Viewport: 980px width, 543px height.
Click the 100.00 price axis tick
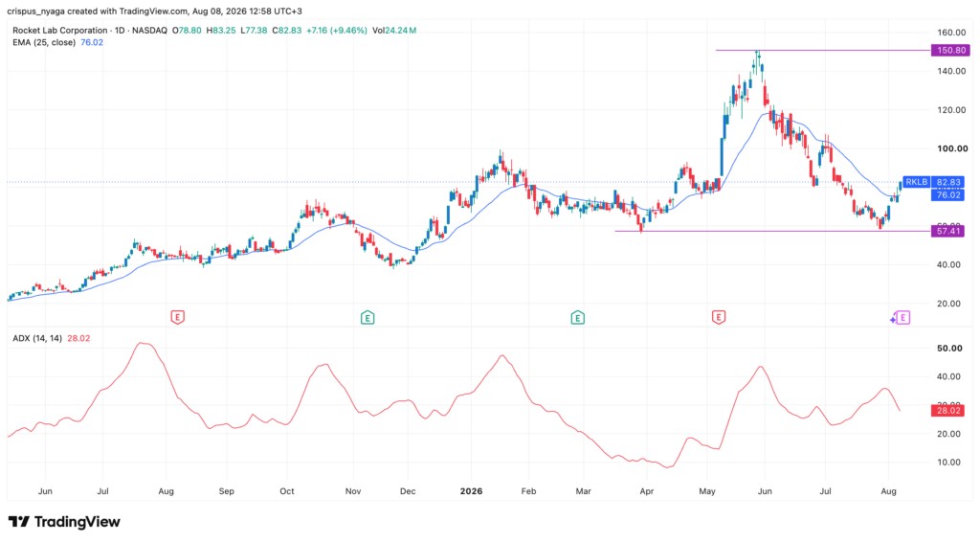point(952,148)
